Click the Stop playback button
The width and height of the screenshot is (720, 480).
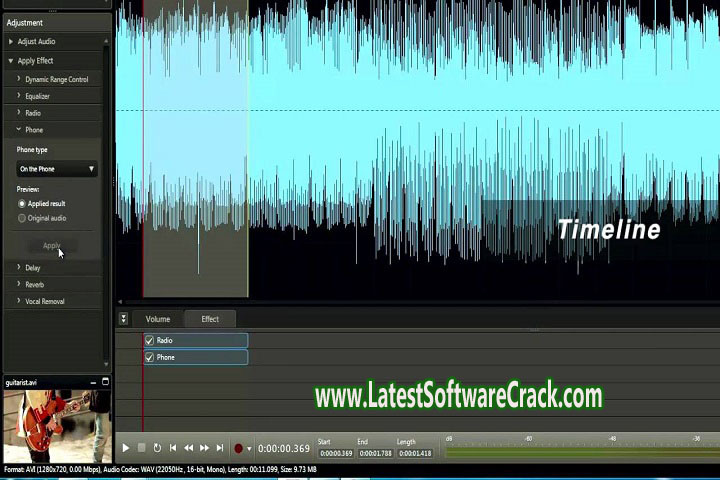(x=141, y=447)
